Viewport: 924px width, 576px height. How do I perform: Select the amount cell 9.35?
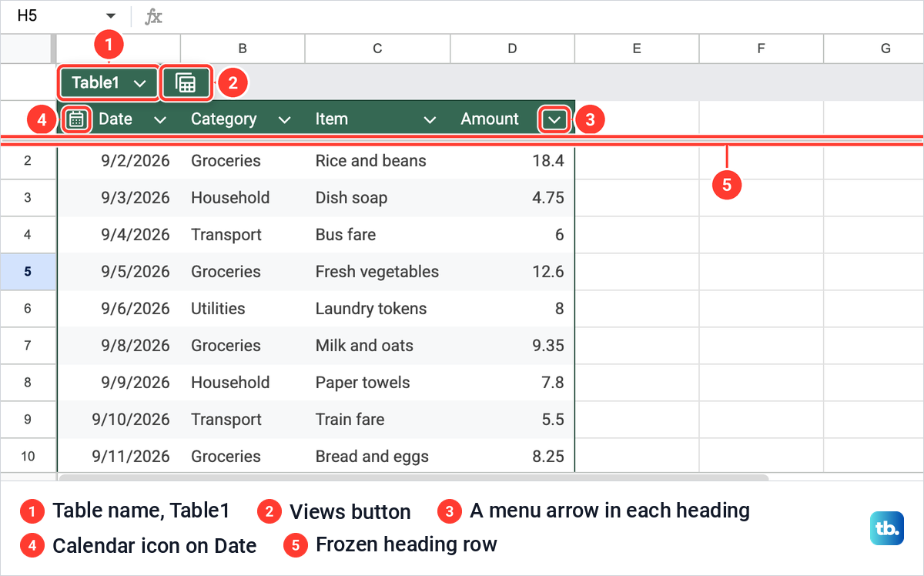point(512,346)
